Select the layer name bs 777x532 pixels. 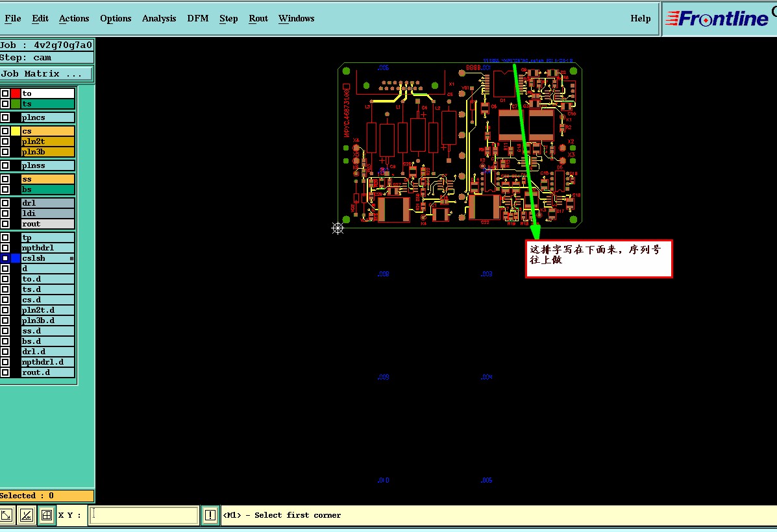click(47, 189)
